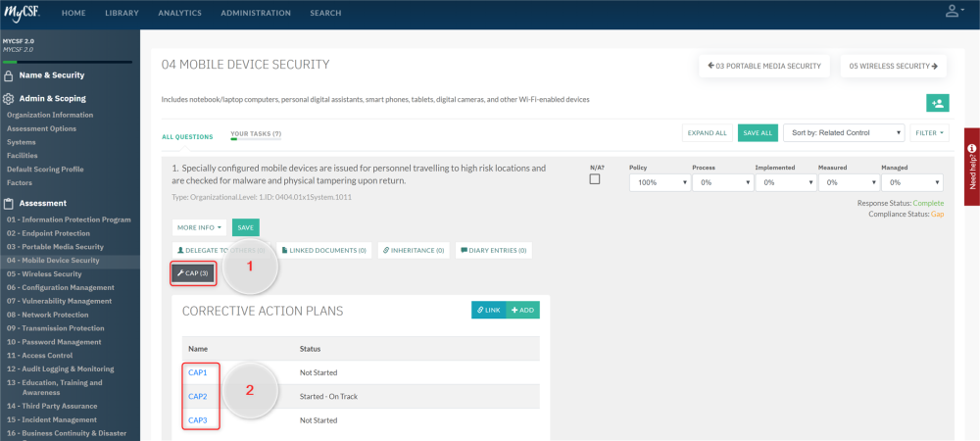Viewport: 980px width, 441px height.
Task: Open the Implemented percentage dropdown
Action: coord(786,183)
